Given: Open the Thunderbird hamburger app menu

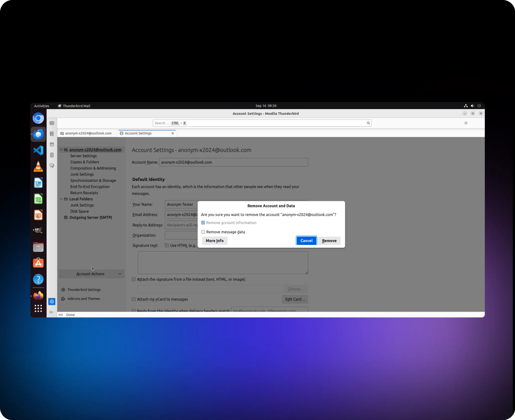Looking at the screenshot, I should coord(466,123).
